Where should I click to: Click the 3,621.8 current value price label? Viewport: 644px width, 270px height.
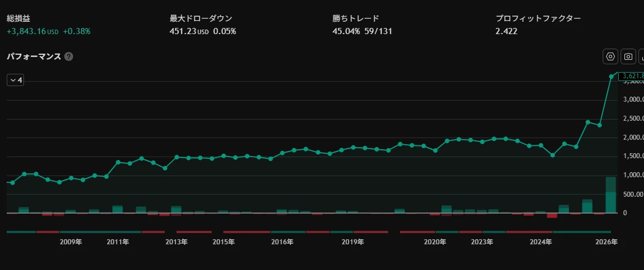[x=631, y=76]
